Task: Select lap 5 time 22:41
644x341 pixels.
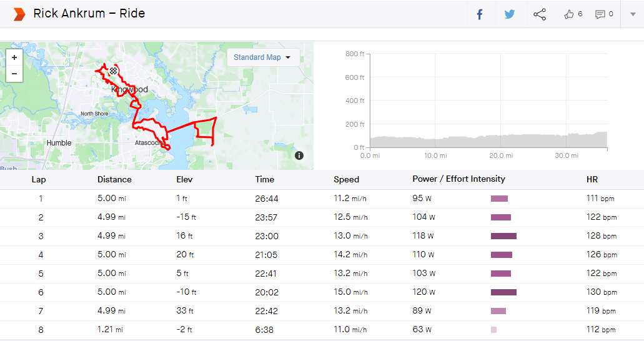Action: pyautogui.click(x=265, y=274)
